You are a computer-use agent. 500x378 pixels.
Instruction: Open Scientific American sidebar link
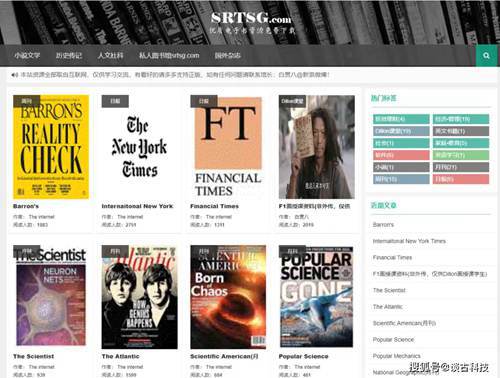[x=404, y=323]
